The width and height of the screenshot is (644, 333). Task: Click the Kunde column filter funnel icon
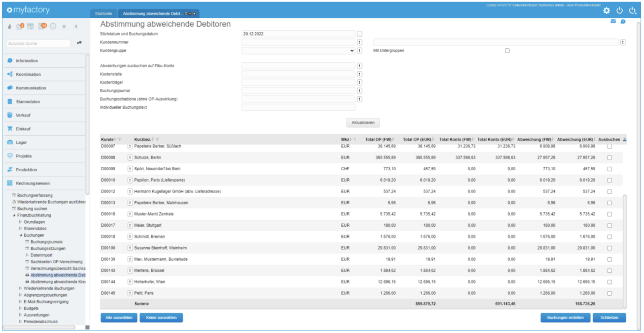pyautogui.click(x=120, y=139)
